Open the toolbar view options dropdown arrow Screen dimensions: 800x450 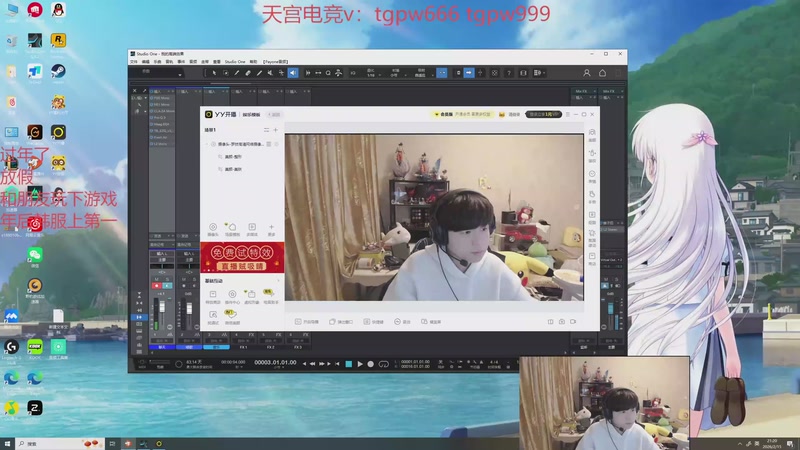coord(544,73)
